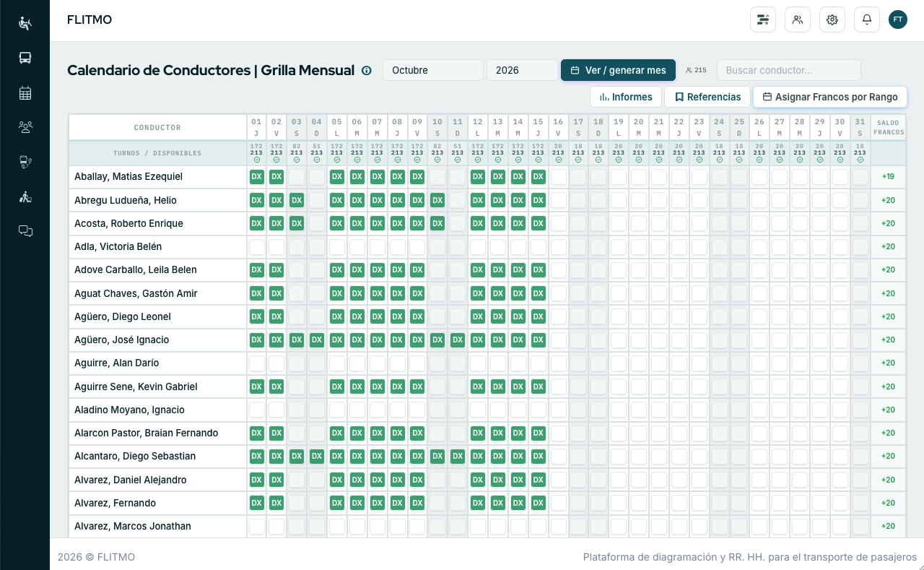Click the Conductor column header
Viewport: 924px width, 570px height.
(157, 127)
